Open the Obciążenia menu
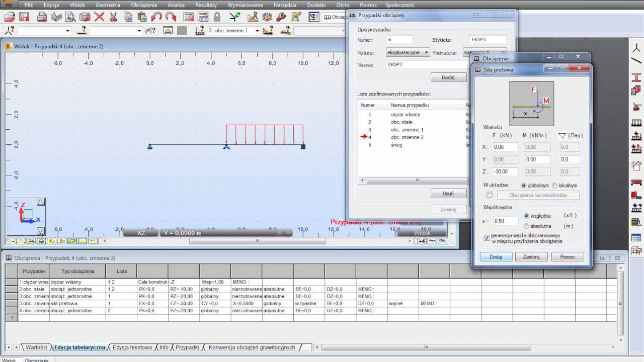This screenshot has width=644, height=362. point(144,5)
